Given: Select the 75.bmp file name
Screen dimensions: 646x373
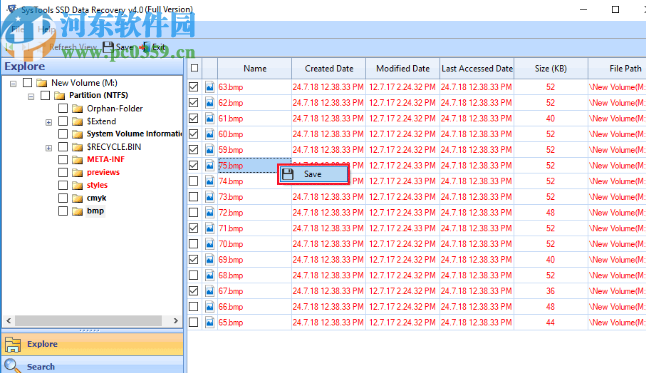Looking at the screenshot, I should click(x=231, y=165).
